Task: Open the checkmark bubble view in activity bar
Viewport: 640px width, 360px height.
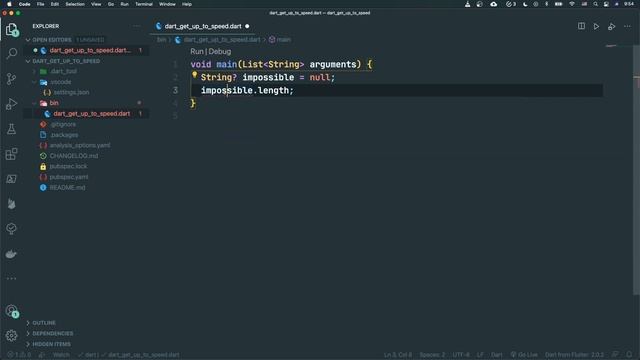Action: [11, 229]
